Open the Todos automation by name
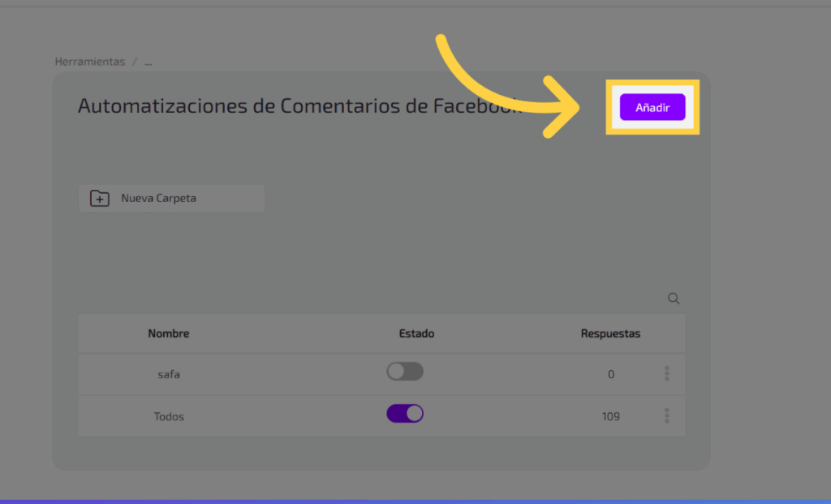 pyautogui.click(x=169, y=416)
